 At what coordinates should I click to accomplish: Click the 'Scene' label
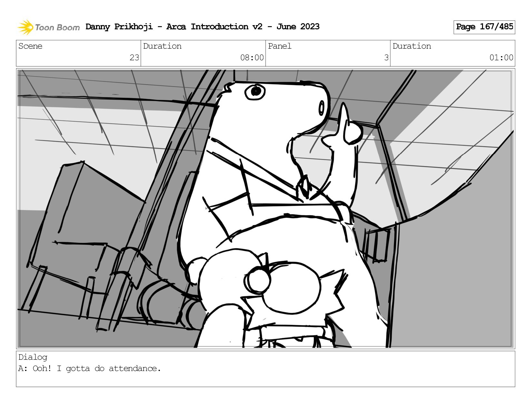click(x=30, y=46)
